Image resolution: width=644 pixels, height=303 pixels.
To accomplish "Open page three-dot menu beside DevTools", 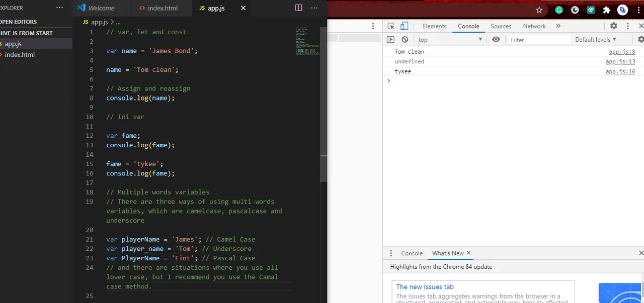I will (373, 26).
